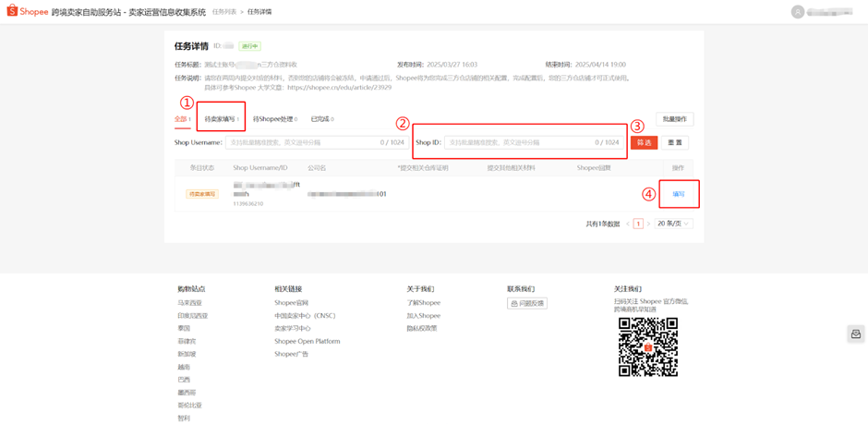868x425 pixels.
Task: Click the orange 筛选 filter button
Action: (644, 142)
